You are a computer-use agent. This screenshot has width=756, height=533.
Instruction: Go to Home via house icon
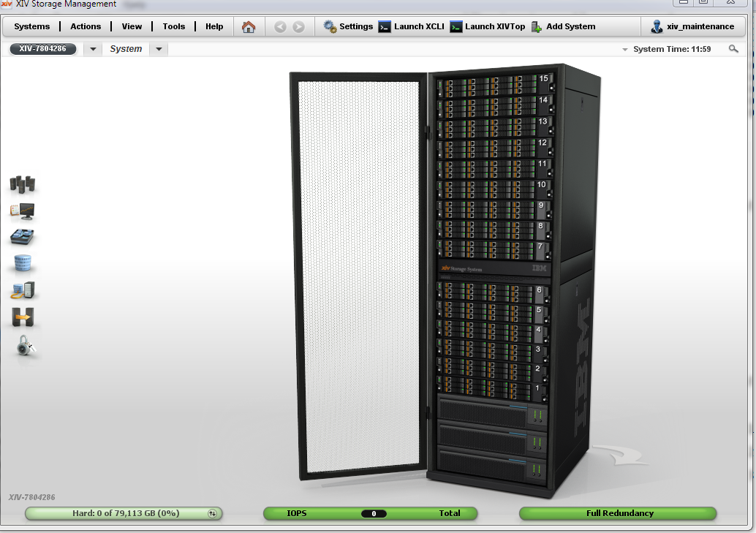249,27
